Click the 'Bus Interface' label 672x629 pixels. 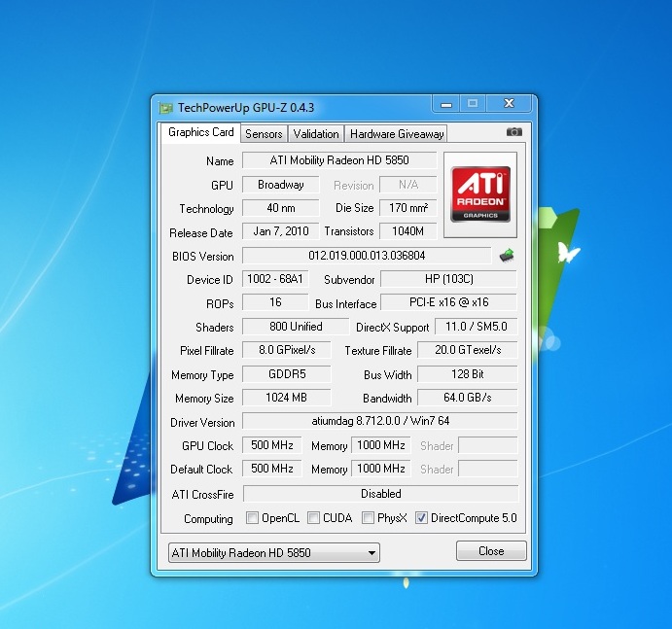[346, 304]
